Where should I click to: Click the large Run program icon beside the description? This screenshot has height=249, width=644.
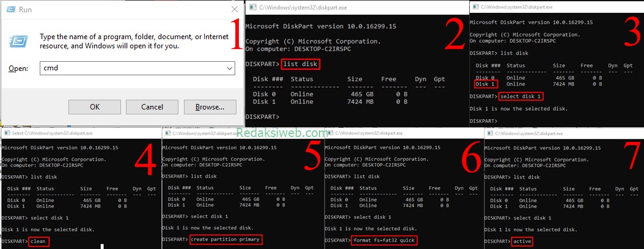click(18, 42)
